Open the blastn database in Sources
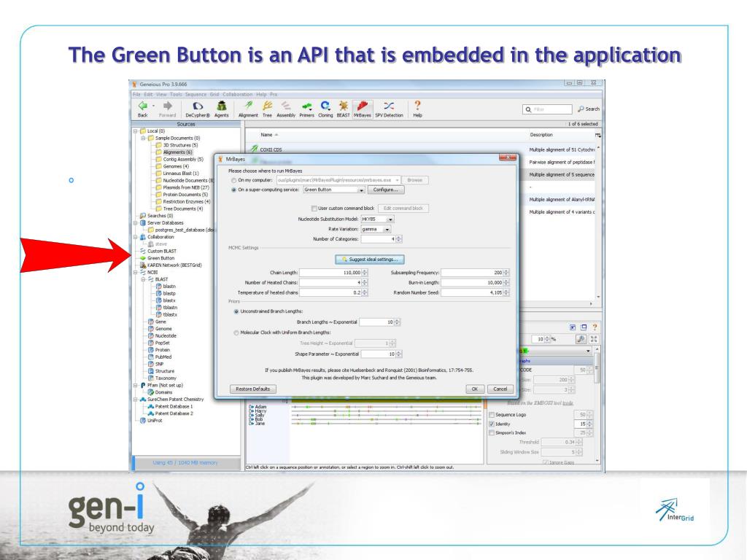 pos(169,286)
